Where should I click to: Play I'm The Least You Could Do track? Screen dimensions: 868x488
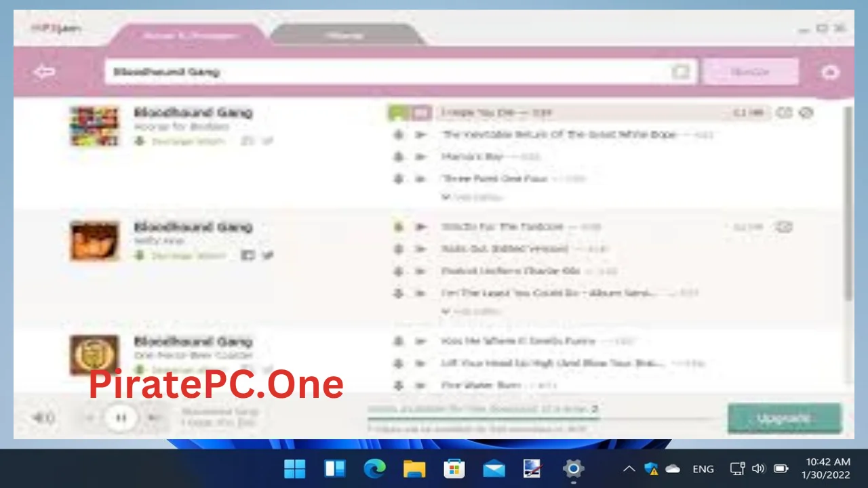(420, 293)
